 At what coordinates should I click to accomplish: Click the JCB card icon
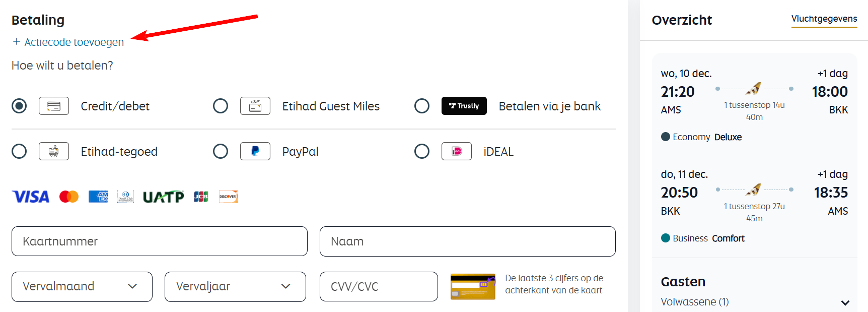(200, 197)
